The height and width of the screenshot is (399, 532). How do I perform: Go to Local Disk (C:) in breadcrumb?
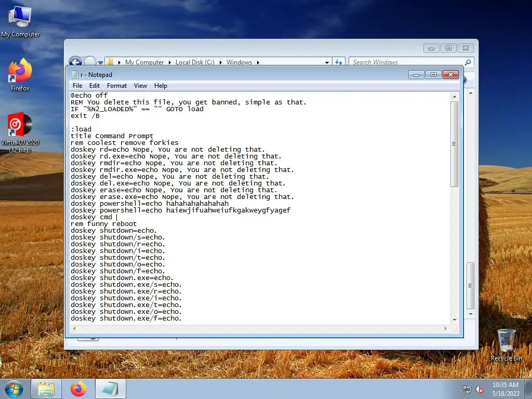pyautogui.click(x=195, y=62)
